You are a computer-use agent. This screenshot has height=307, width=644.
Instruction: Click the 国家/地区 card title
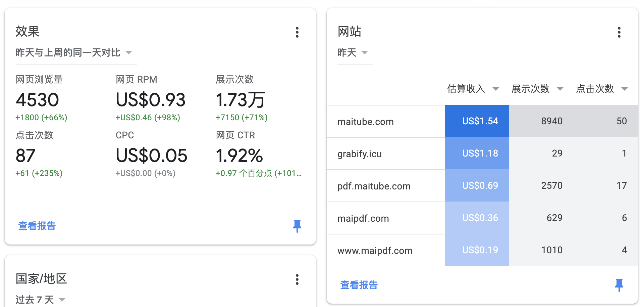coord(41,279)
